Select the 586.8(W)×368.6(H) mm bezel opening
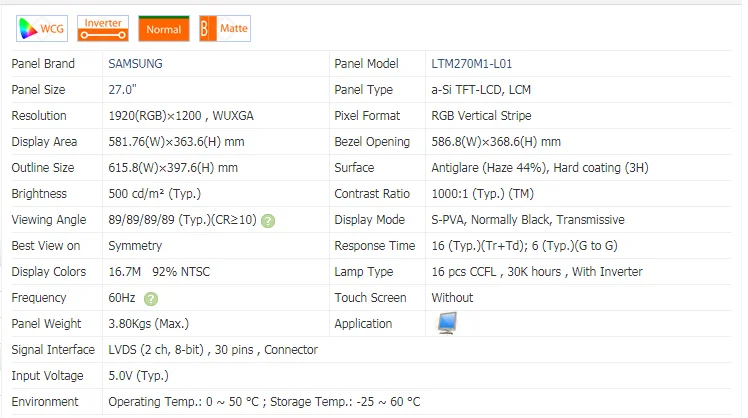This screenshot has width=748, height=418. tap(496, 142)
